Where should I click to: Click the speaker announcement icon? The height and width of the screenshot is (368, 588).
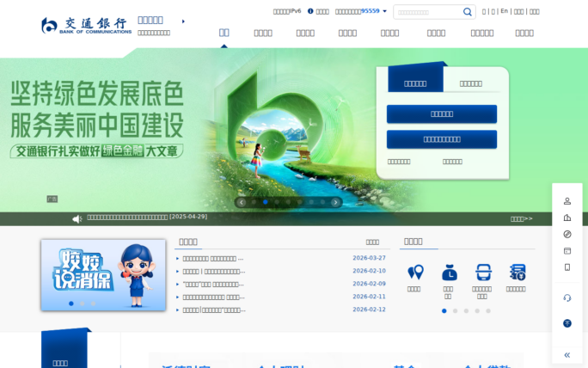(x=77, y=218)
